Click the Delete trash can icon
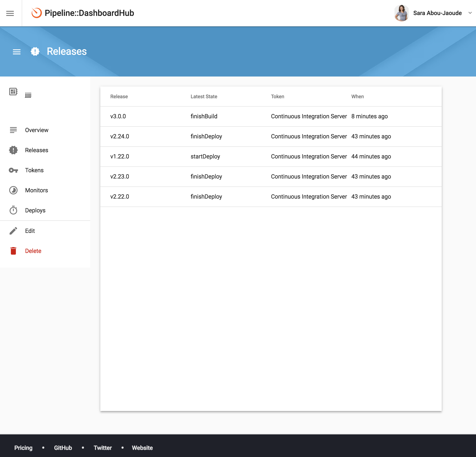476x457 pixels. [x=13, y=251]
